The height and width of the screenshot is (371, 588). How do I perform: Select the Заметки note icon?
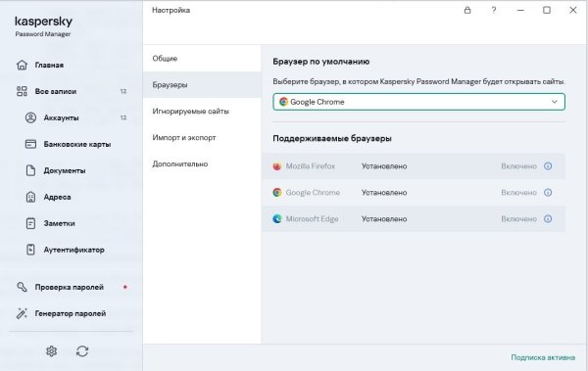tap(30, 223)
